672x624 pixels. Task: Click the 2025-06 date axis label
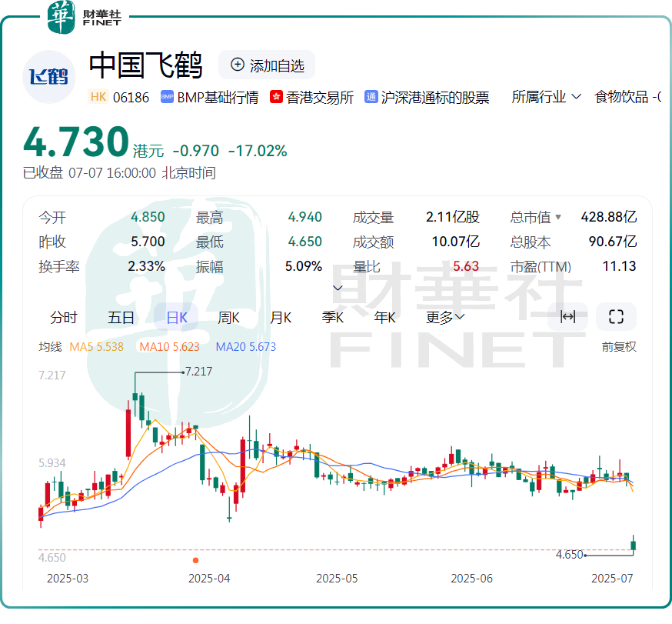click(472, 579)
